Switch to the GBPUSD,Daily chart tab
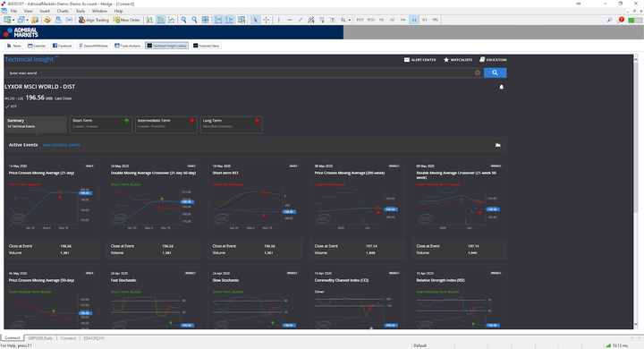Viewport: 644px width, 349px height. (x=40, y=338)
